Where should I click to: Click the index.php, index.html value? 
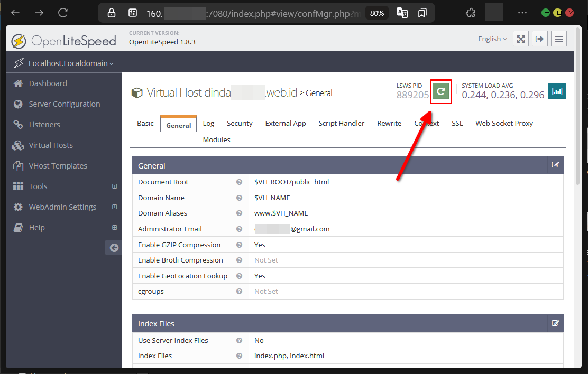[289, 356]
